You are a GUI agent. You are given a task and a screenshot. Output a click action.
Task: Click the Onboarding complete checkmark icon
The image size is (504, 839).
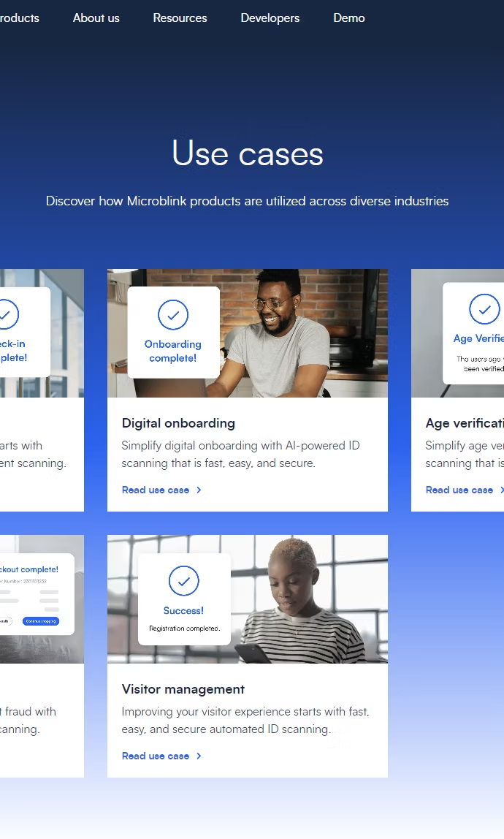pos(173,314)
